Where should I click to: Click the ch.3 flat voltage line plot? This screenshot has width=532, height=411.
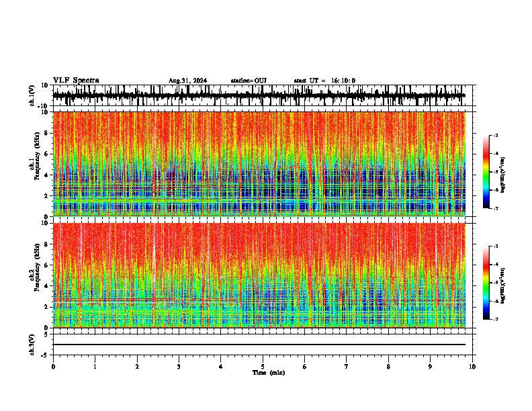(259, 345)
